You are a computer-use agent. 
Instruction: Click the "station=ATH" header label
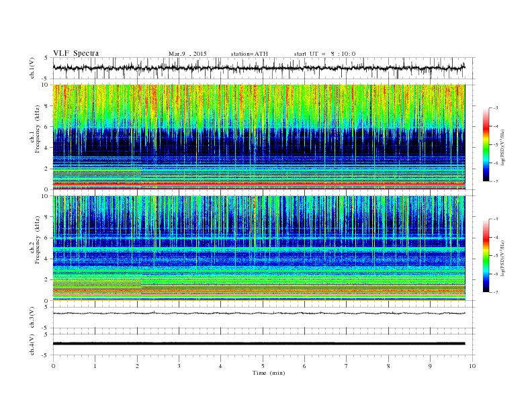tap(249, 54)
